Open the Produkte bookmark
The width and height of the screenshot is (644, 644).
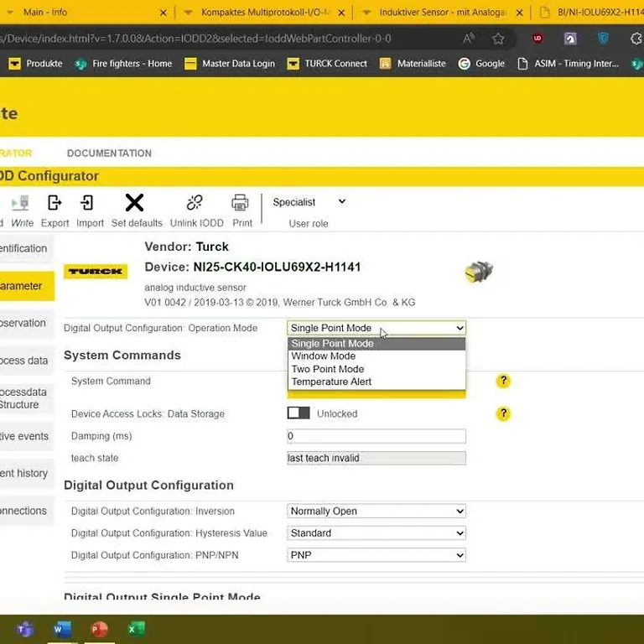pyautogui.click(x=36, y=64)
